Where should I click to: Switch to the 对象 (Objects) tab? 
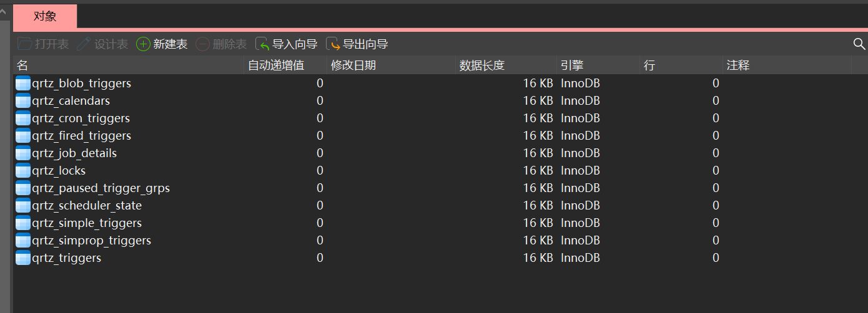coord(45,16)
